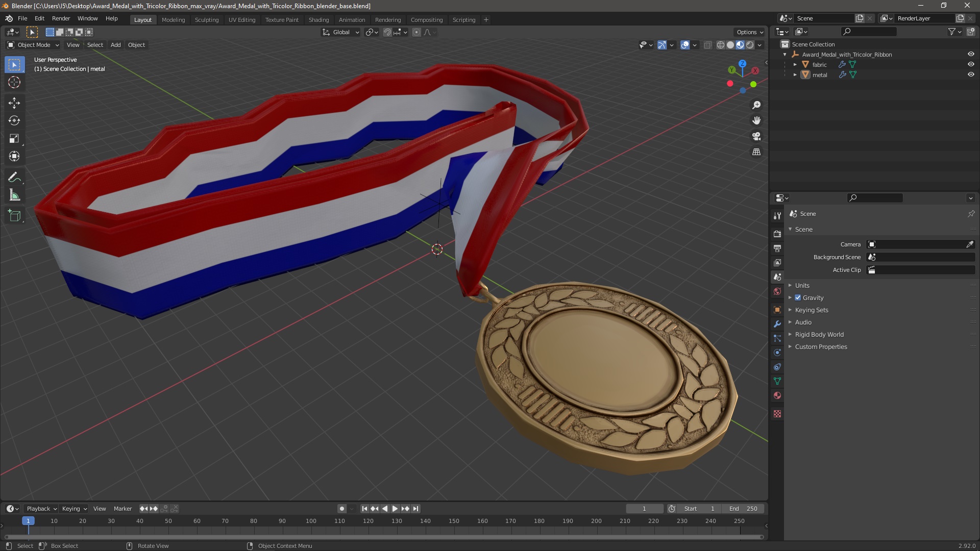This screenshot has height=551, width=980.
Task: Open the Add menu in viewport
Action: point(115,45)
